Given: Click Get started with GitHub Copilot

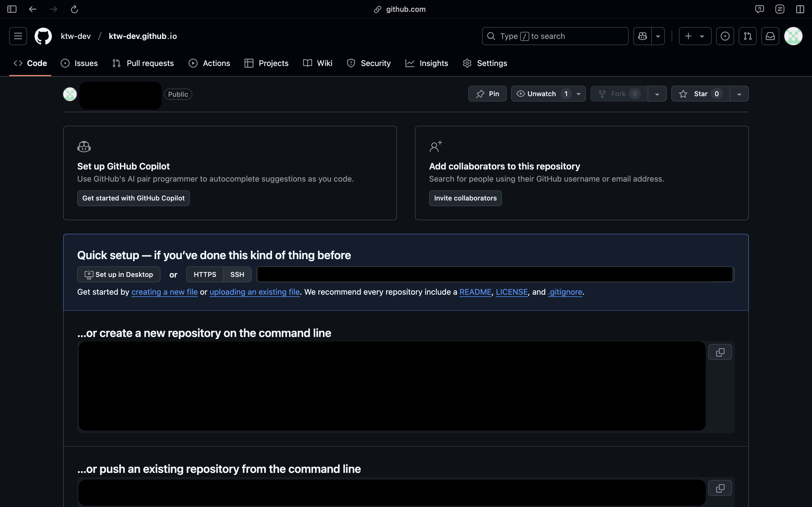Looking at the screenshot, I should (133, 198).
